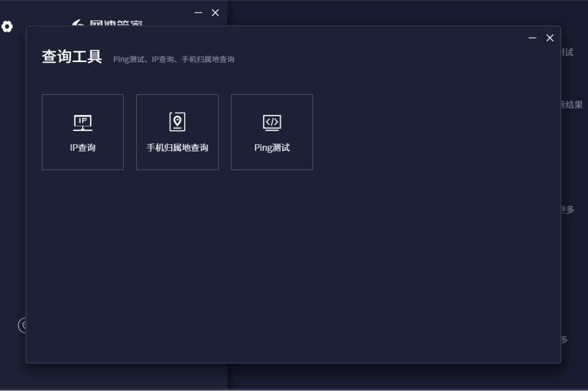Viewport: 588px width, 391px height.
Task: Open the IP查询 tool card
Action: coord(83,132)
